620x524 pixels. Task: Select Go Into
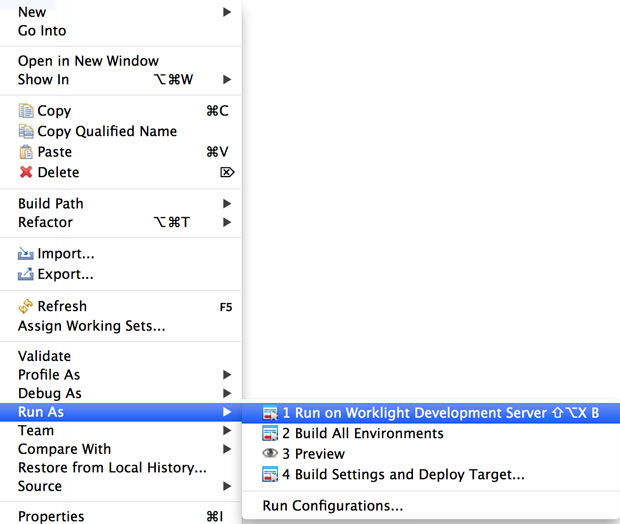click(121, 31)
